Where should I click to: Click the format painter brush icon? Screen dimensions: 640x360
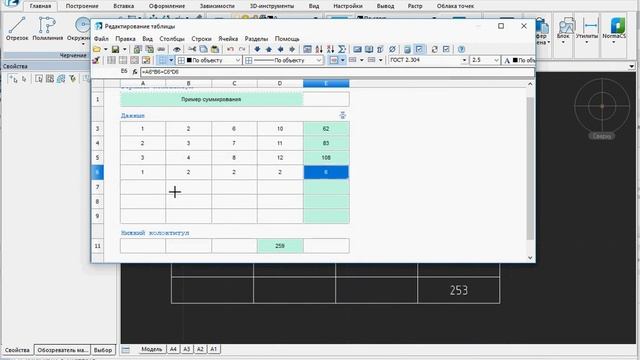click(96, 60)
